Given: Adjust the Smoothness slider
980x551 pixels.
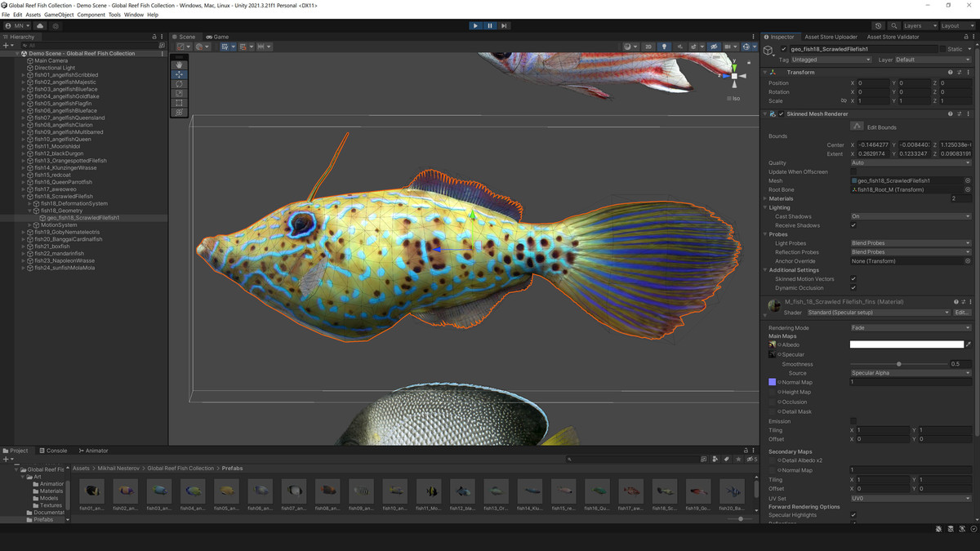Looking at the screenshot, I should click(900, 364).
